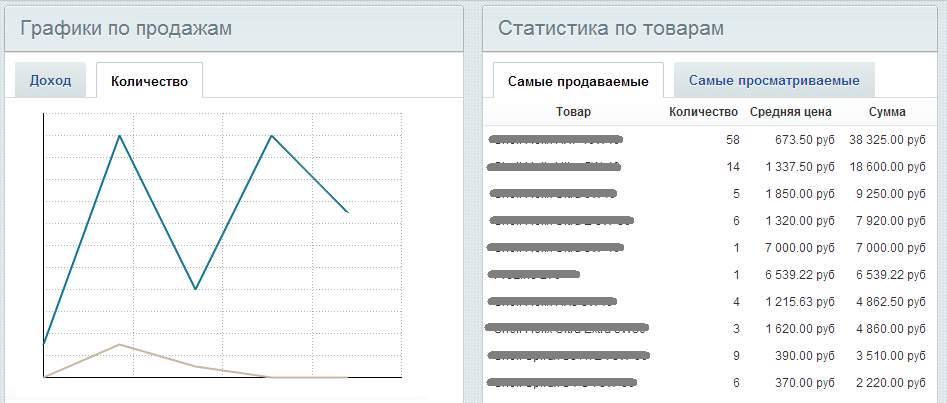The image size is (947, 403).
Task: Click the Товар column header
Action: click(574, 112)
